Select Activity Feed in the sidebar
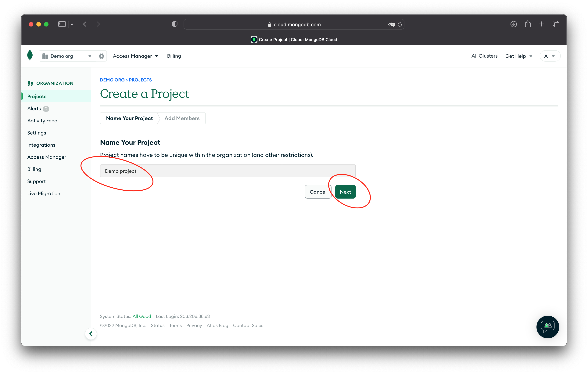Screen dimensions: 588x374 (42, 121)
